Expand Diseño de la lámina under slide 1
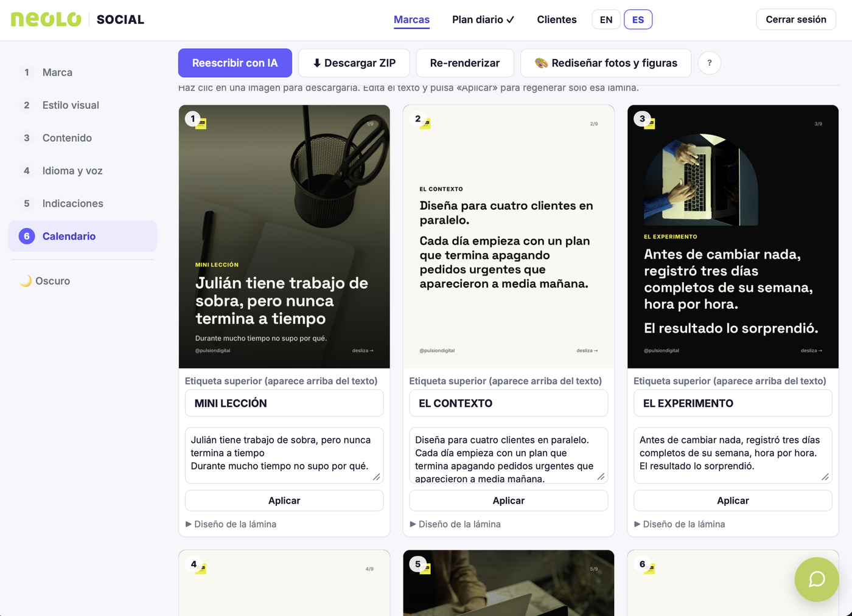Image resolution: width=852 pixels, height=616 pixels. tap(231, 524)
